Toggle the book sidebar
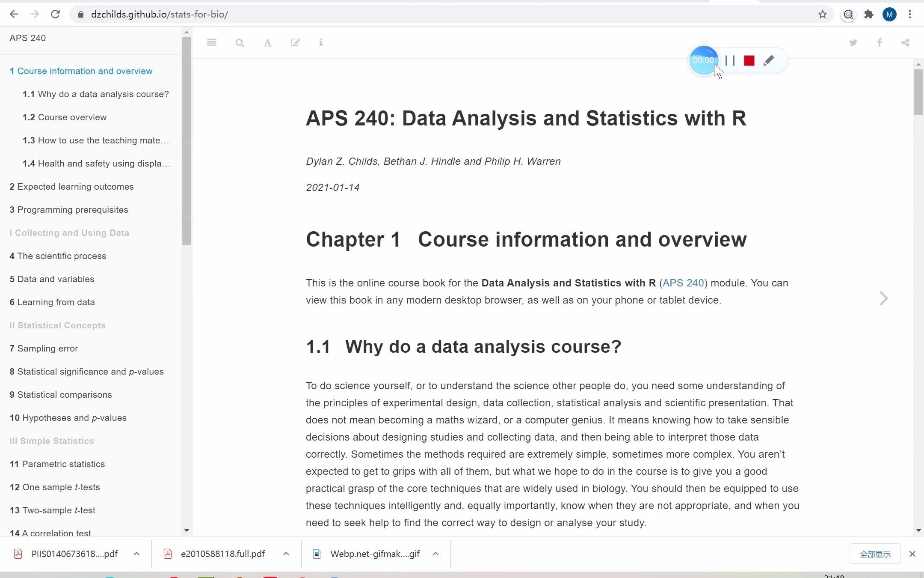924x578 pixels. pos(211,42)
